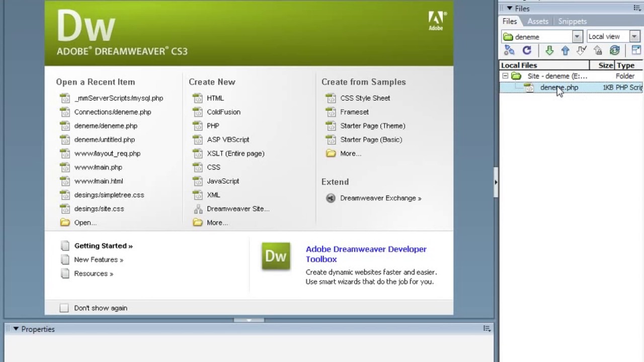Viewport: 644px width, 362px height.
Task: Click the Synchronize icon in Files panel
Action: pyautogui.click(x=614, y=50)
